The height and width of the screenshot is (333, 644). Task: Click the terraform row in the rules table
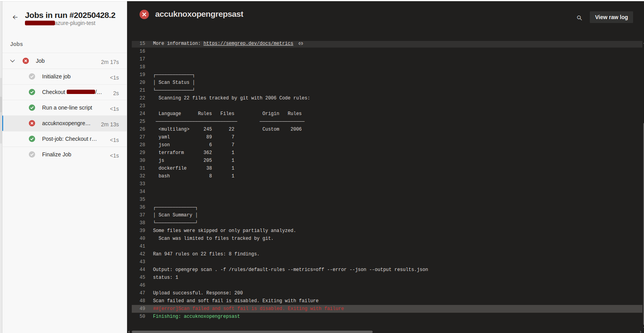(196, 152)
